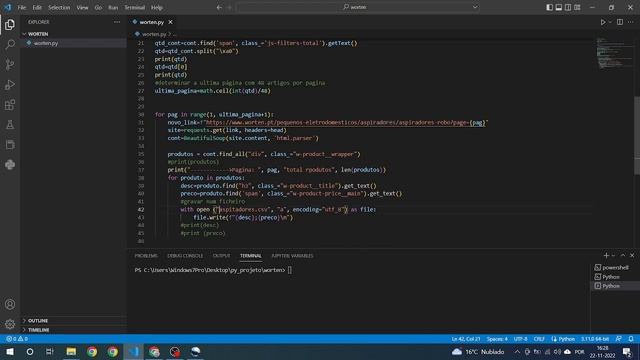Open the Accounts menu icon
The width and height of the screenshot is (640, 360).
[10, 304]
